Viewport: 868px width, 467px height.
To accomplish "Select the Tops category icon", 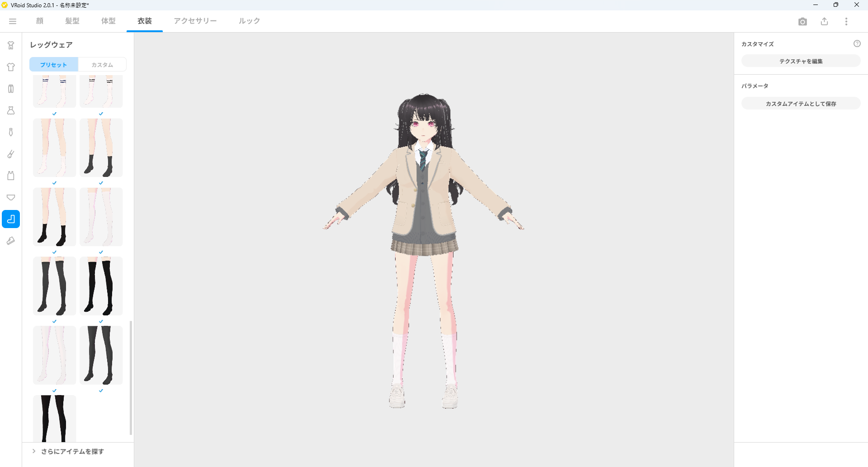I will (10, 67).
